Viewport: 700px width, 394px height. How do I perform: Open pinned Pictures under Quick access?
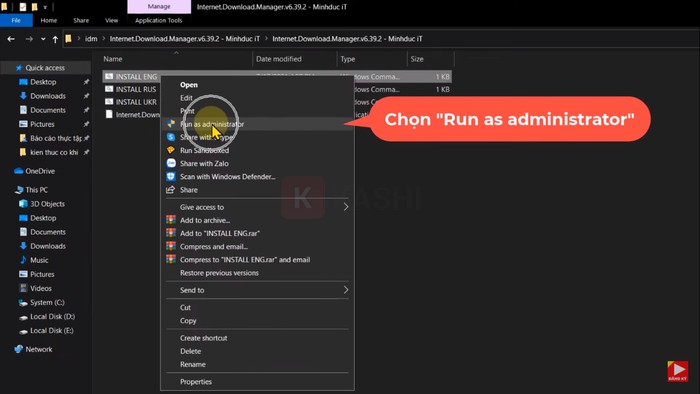(x=42, y=124)
